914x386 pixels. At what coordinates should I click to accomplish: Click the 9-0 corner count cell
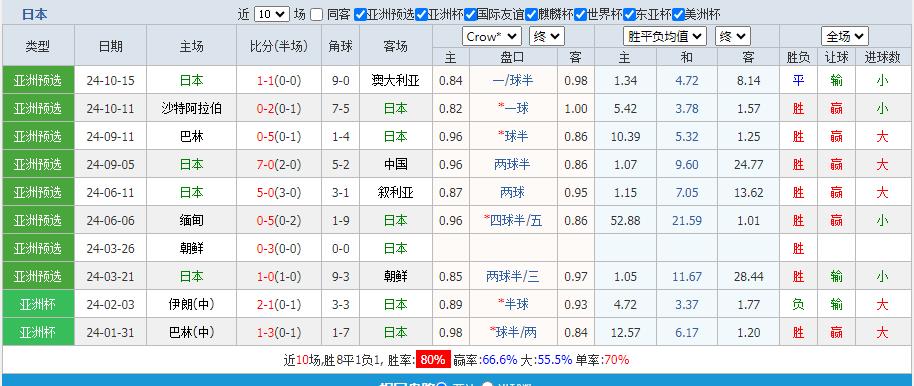click(x=340, y=80)
